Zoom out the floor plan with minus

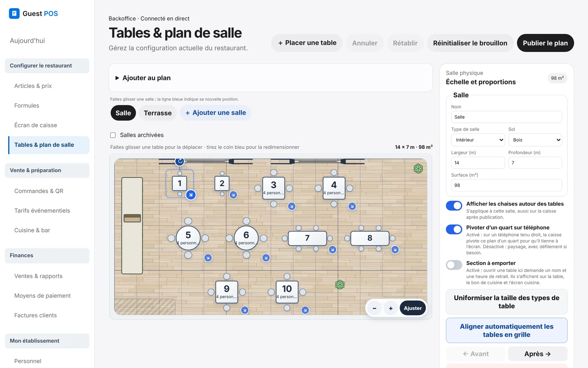click(x=374, y=308)
